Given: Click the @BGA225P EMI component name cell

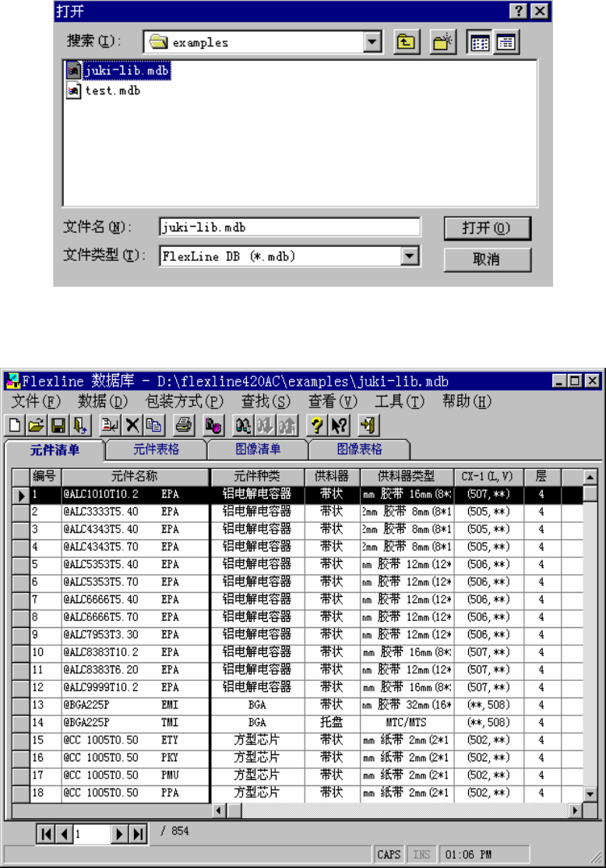Looking at the screenshot, I should click(135, 704).
